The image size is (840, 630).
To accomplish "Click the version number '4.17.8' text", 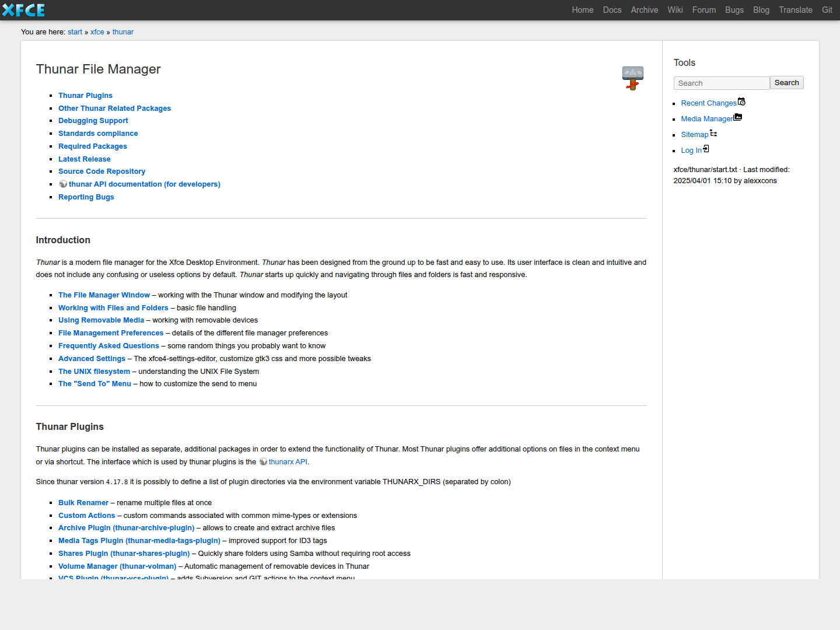I will [117, 482].
